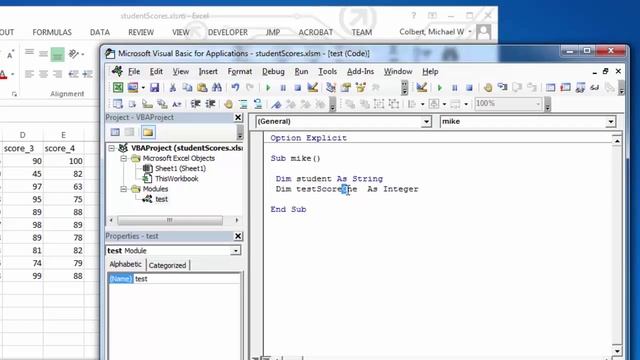Collapse the Modules folder node
This screenshot has height=360, width=640.
(123, 189)
